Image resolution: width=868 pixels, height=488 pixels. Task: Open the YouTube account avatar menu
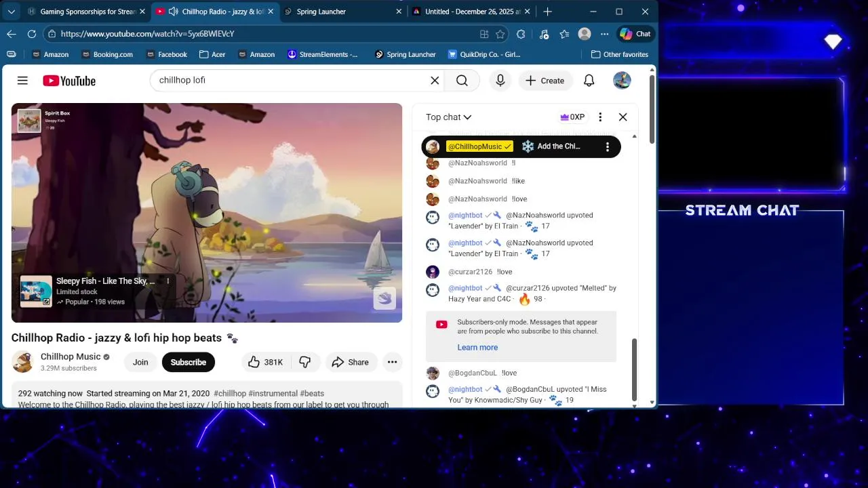point(622,81)
